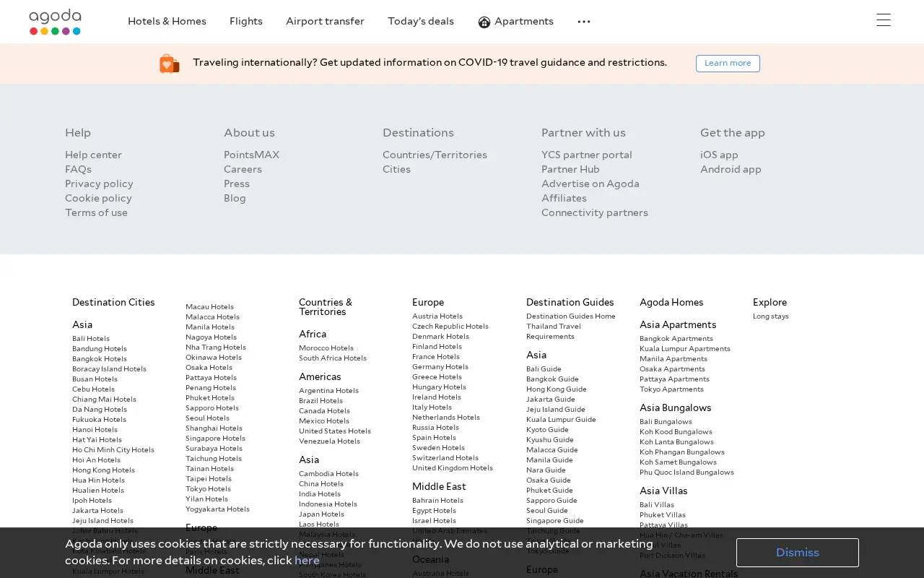View the Cookie policy
The height and width of the screenshot is (578, 924).
point(98,198)
